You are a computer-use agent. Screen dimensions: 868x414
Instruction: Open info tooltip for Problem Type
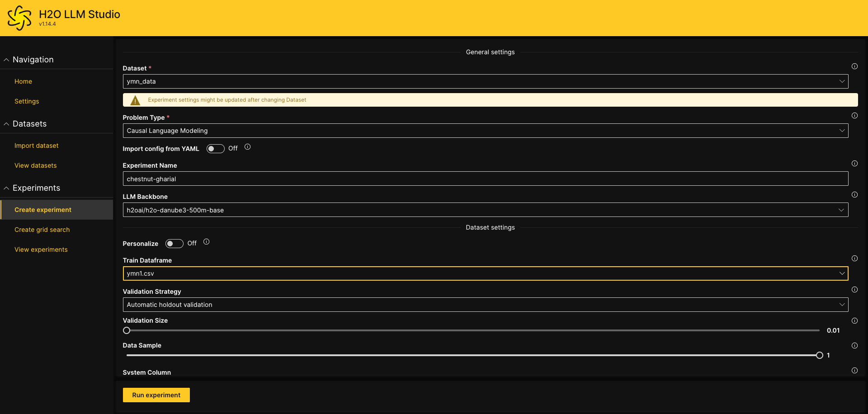(854, 116)
